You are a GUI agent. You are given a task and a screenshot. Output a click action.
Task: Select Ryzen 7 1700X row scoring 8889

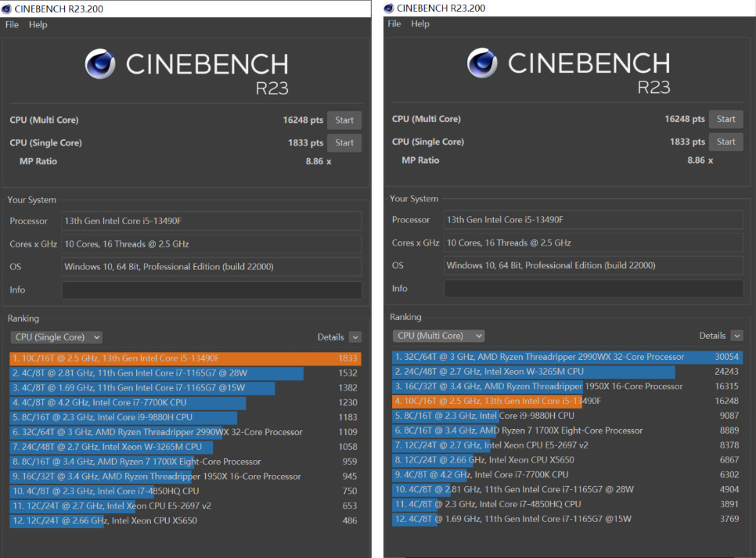click(x=567, y=430)
